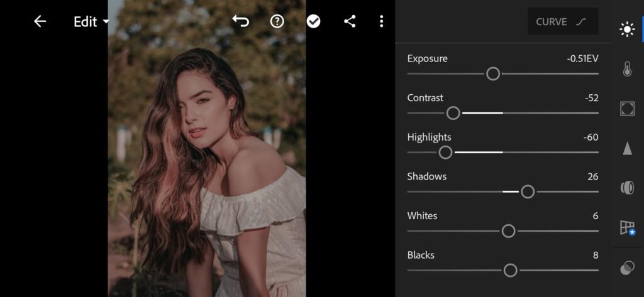Click the Blacks label
Screen dimensions: 644x297
click(x=421, y=256)
